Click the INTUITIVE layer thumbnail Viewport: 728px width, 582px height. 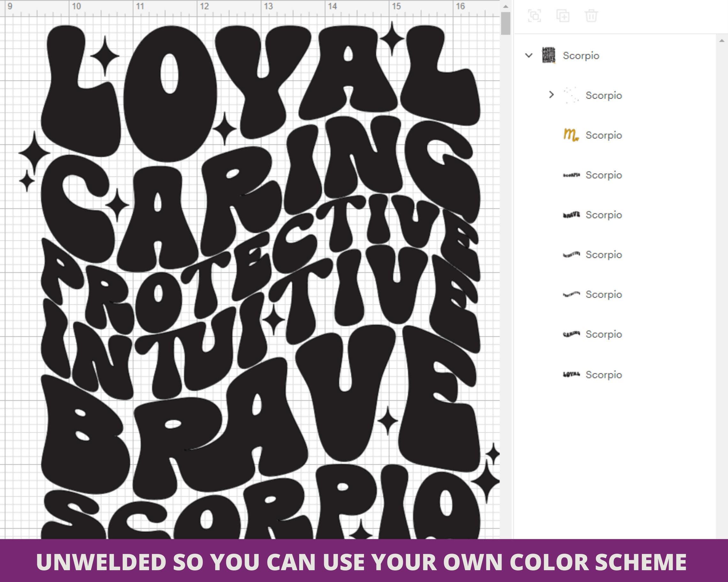click(x=571, y=254)
